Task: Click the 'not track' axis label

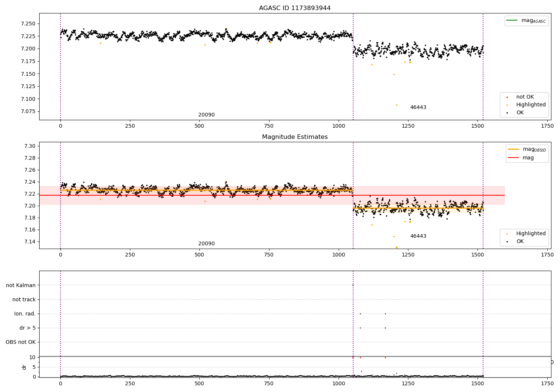Action: click(24, 300)
